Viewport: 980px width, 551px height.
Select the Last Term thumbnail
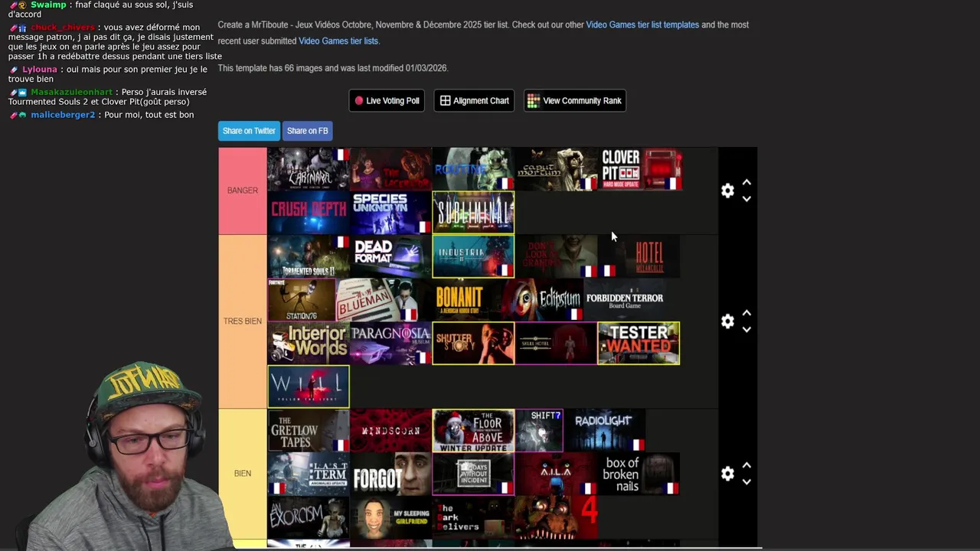click(x=309, y=474)
